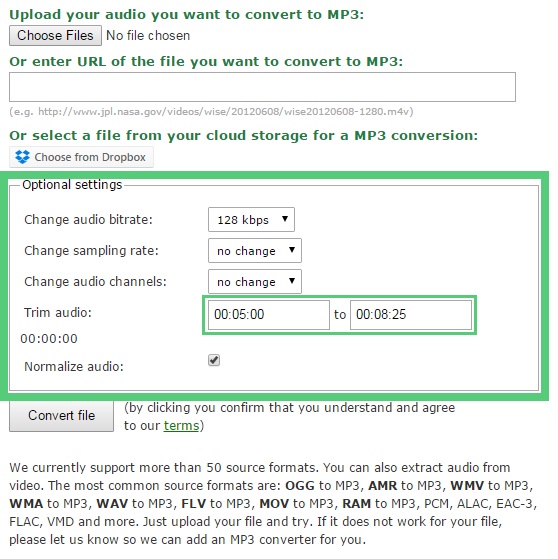This screenshot has width=558, height=559.
Task: Open Choose from Dropbox file picker
Action: click(x=81, y=157)
